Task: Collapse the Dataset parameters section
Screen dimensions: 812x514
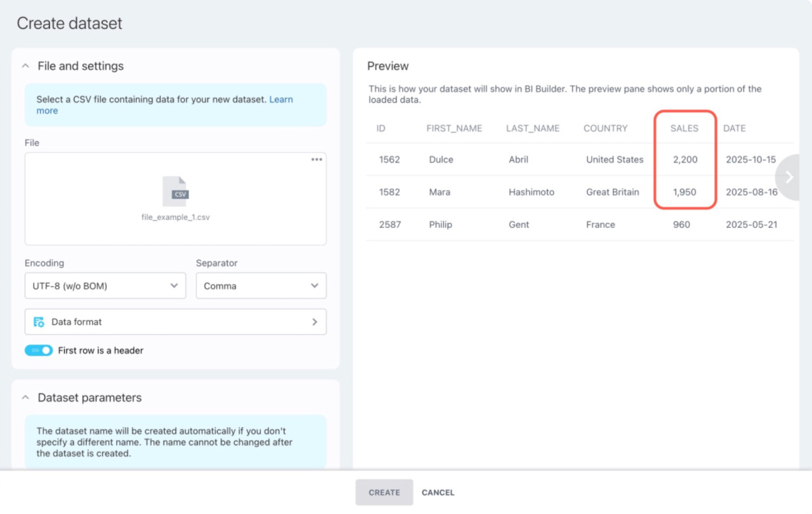Action: 26,398
